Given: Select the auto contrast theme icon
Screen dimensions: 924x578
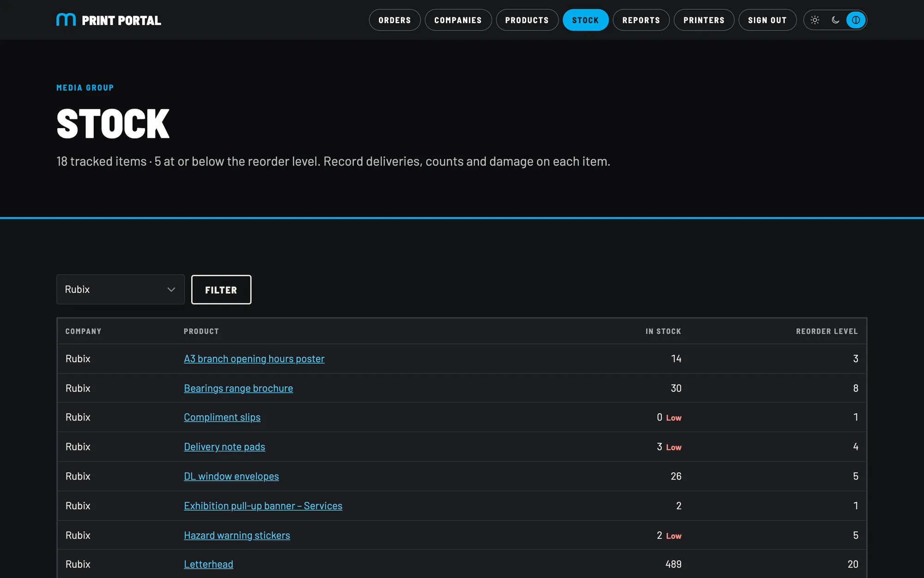Looking at the screenshot, I should click(x=856, y=20).
